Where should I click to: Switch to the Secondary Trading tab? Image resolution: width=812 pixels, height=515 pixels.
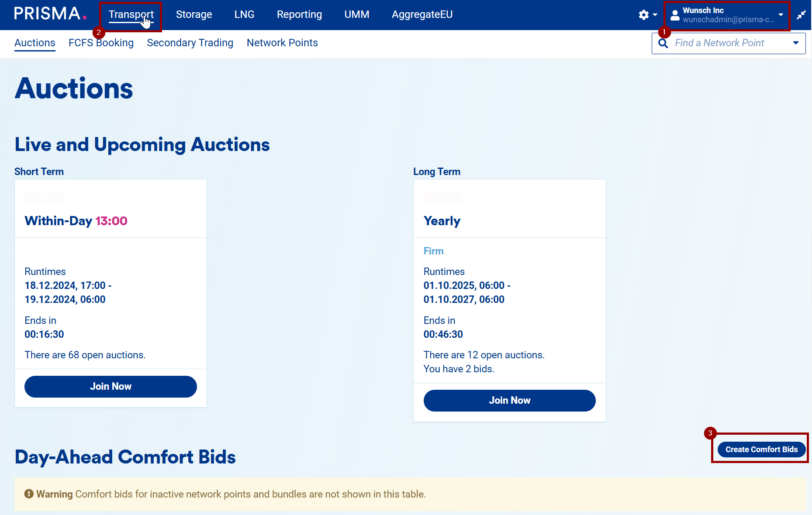190,43
